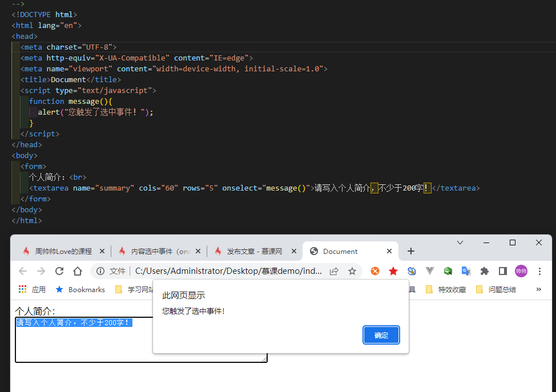Viewport: 556px width, 392px height.
Task: Click the Extensions puzzle piece icon
Action: coord(485,271)
